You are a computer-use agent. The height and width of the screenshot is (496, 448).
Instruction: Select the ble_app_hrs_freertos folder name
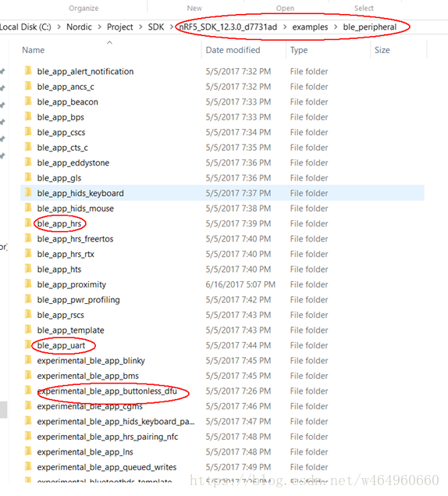coord(75,239)
